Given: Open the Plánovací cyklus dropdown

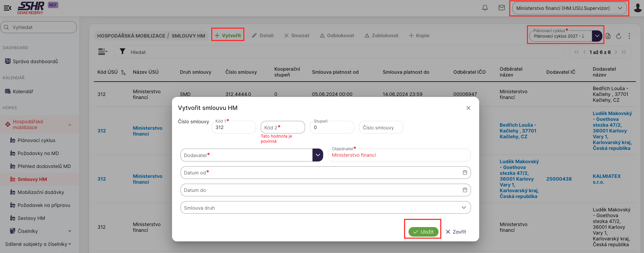Looking at the screenshot, I should click(597, 36).
